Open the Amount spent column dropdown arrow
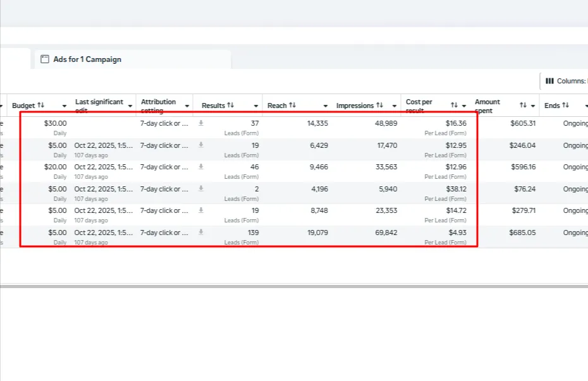The image size is (588, 381). coord(533,106)
